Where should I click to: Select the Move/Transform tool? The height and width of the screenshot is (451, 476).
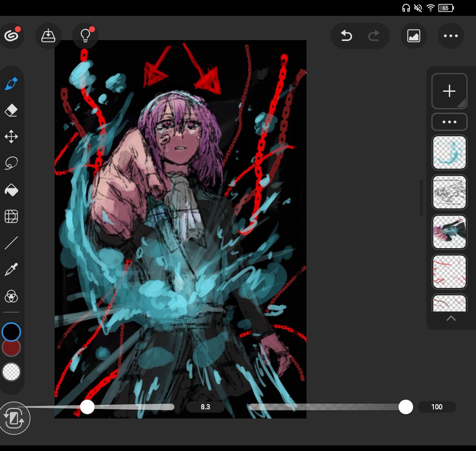(x=12, y=137)
